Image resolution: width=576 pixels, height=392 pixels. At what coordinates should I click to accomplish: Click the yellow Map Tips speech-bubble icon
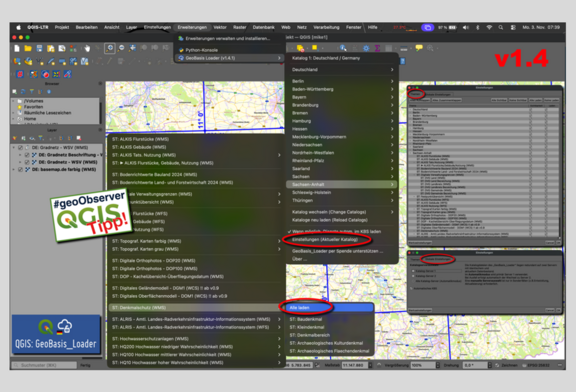pyautogui.click(x=419, y=48)
